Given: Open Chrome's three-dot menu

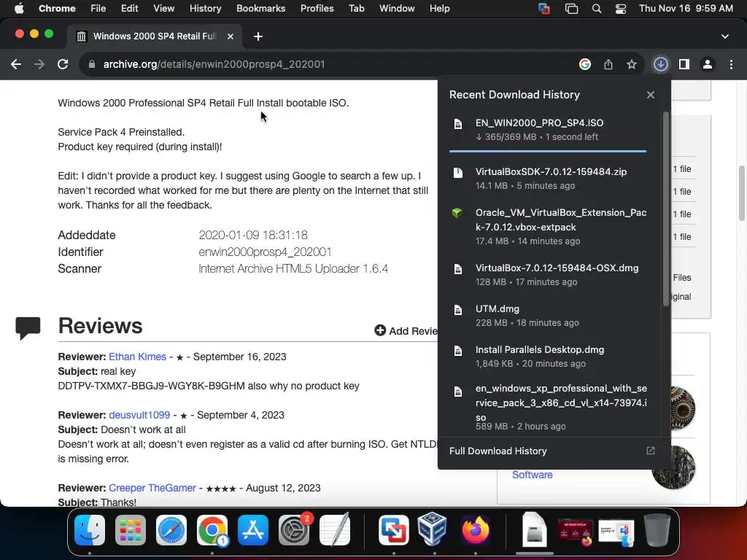Looking at the screenshot, I should click(731, 64).
